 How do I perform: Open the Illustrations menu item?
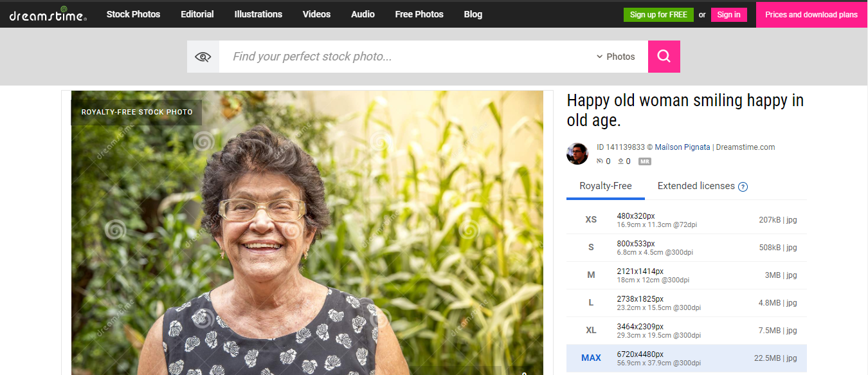258,14
